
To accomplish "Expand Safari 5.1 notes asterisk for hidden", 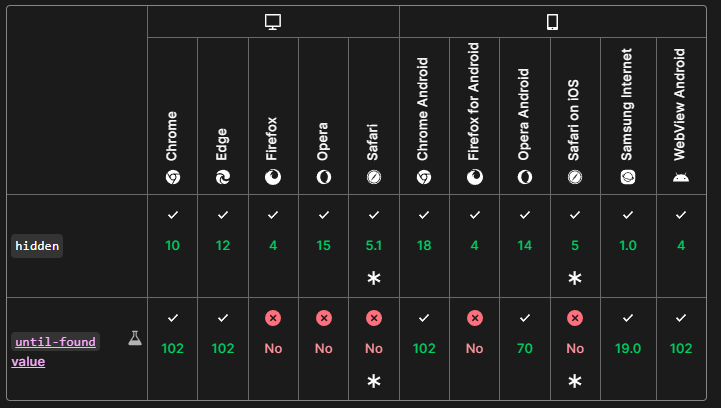I will (x=374, y=278).
